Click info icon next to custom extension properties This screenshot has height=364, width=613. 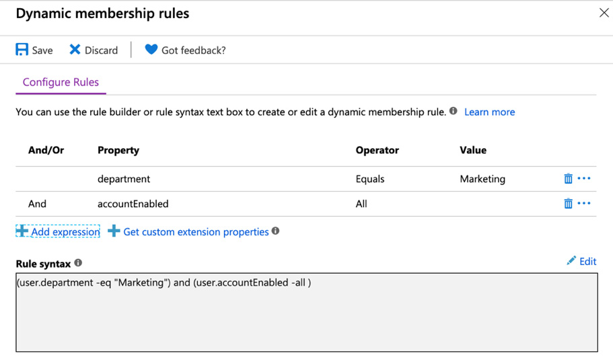pyautogui.click(x=275, y=231)
